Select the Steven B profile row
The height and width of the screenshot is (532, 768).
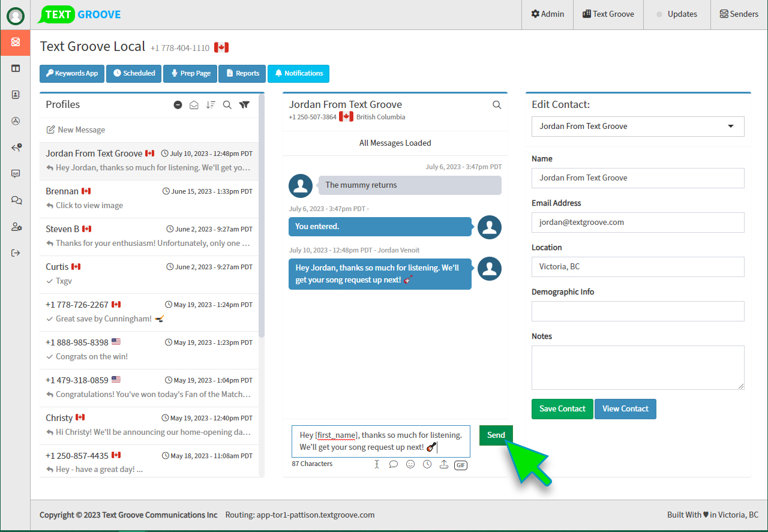click(149, 236)
